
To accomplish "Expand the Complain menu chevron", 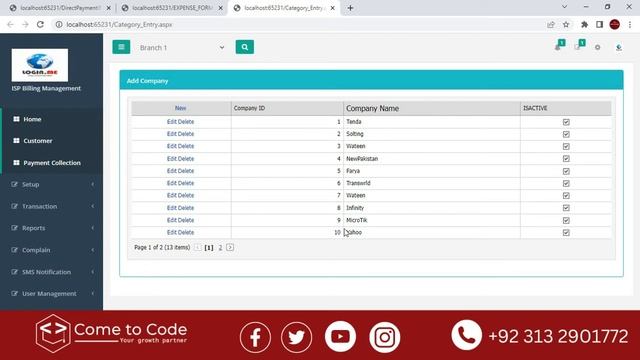I will pos(93,250).
